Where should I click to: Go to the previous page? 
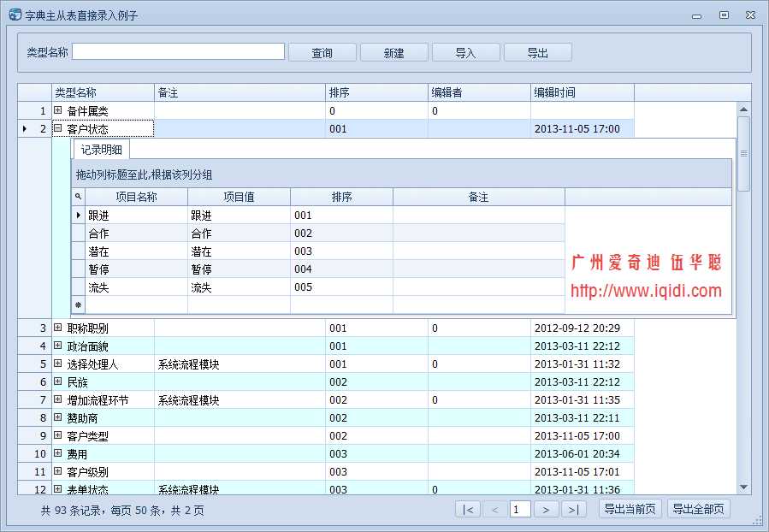click(495, 510)
